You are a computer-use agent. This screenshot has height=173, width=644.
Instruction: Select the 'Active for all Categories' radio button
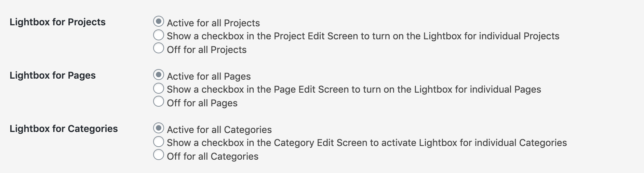click(158, 128)
